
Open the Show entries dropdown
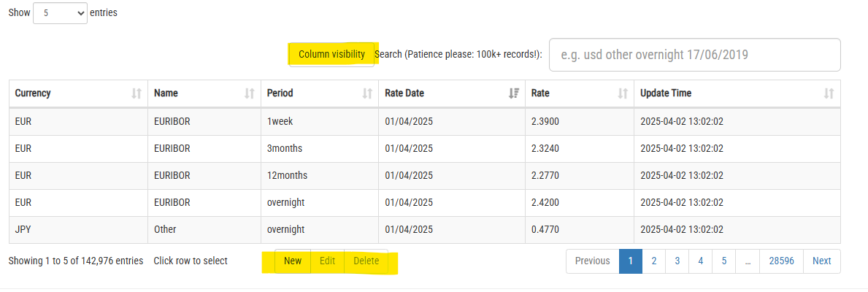point(60,13)
